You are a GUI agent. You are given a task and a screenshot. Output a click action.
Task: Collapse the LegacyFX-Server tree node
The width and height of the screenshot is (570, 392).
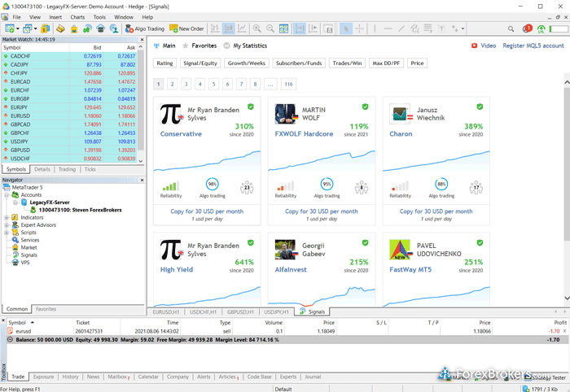point(15,203)
